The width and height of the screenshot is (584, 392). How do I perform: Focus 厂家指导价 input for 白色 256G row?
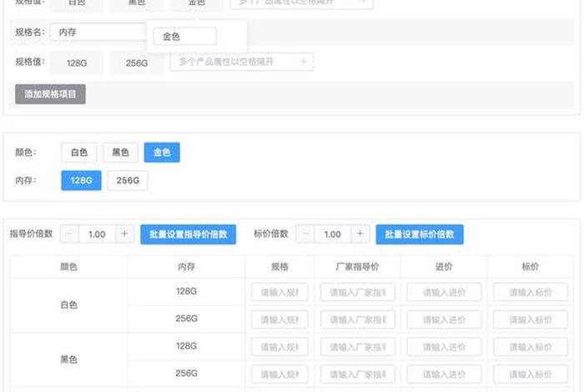pos(358,319)
